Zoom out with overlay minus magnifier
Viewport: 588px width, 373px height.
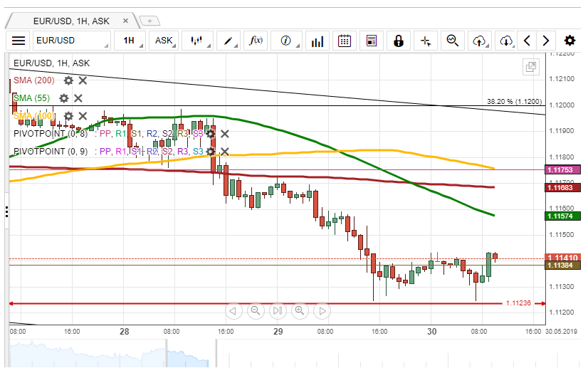[x=256, y=311]
